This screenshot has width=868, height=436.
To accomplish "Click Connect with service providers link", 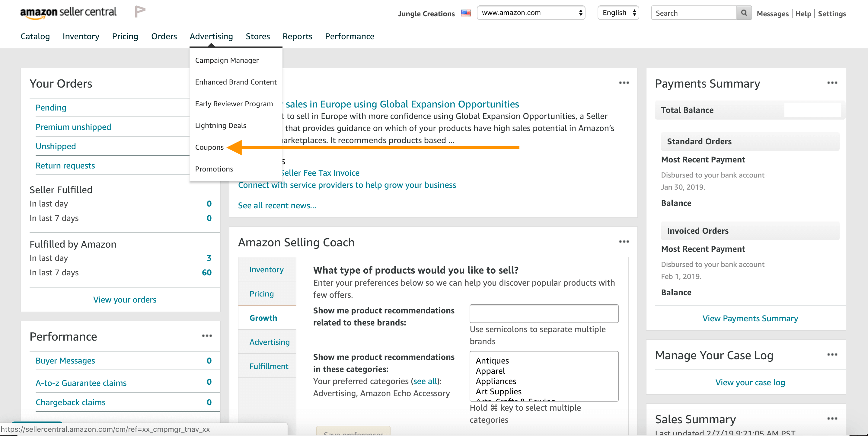I will pyautogui.click(x=347, y=185).
